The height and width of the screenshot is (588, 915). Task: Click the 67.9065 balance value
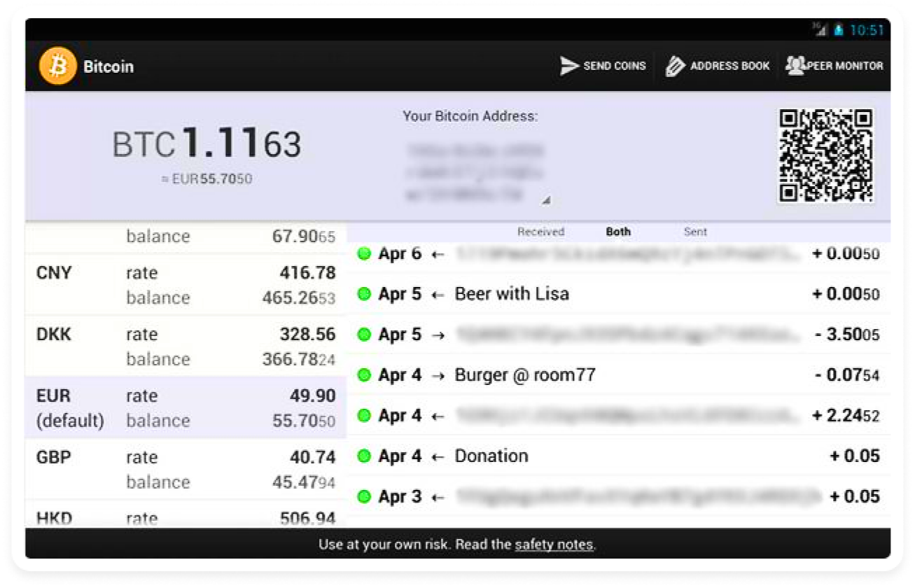pyautogui.click(x=304, y=237)
